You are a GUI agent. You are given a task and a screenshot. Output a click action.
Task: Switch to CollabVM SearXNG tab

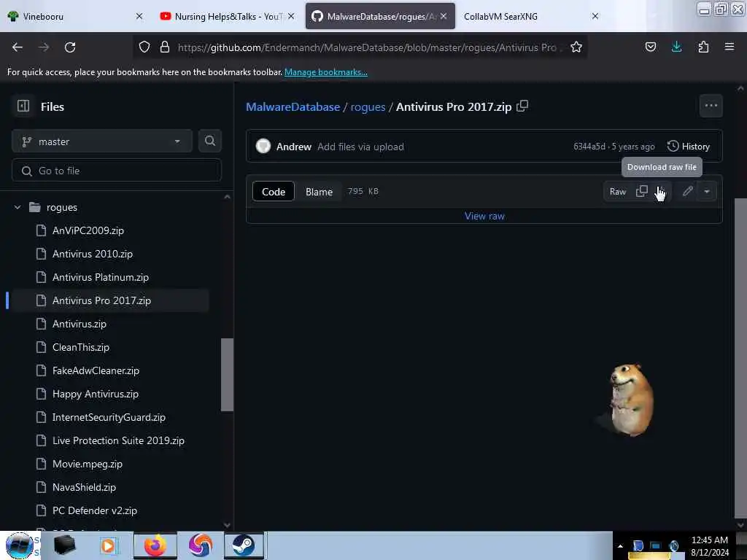[524, 16]
